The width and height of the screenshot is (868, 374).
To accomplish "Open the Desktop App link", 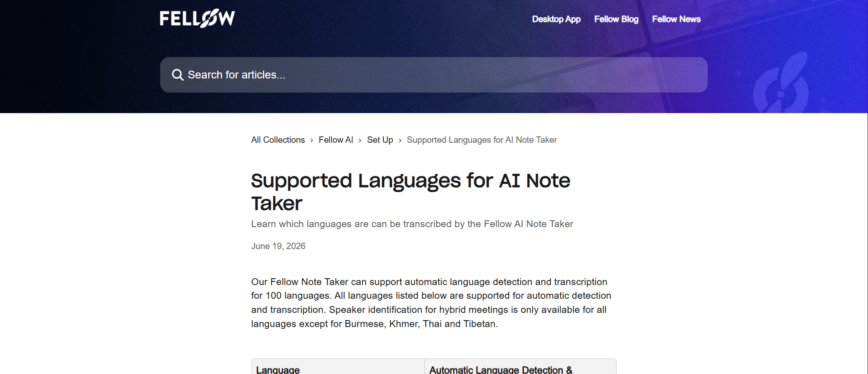I will [556, 19].
